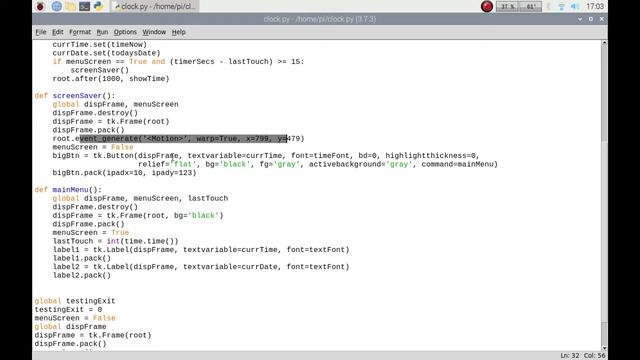This screenshot has width=640, height=360.
Task: Place cursor in 'bigBtn.pack(ipadx=10, ipady=123)'
Action: coord(124,172)
